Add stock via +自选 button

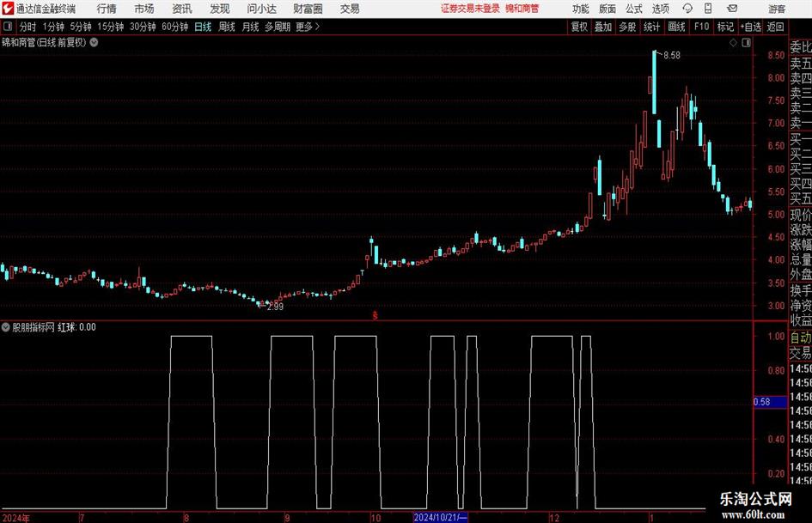click(x=750, y=27)
